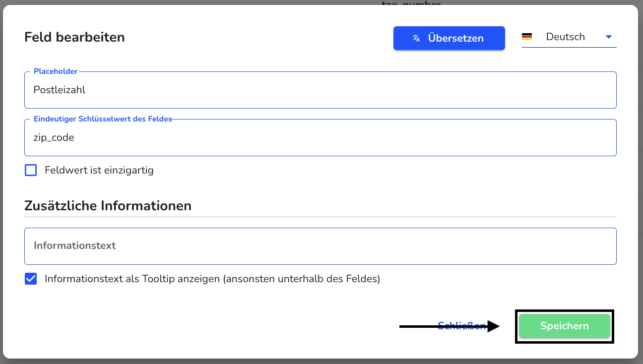The image size is (643, 364).
Task: Click the Zusätzliche Informationen heading
Action: [108, 206]
